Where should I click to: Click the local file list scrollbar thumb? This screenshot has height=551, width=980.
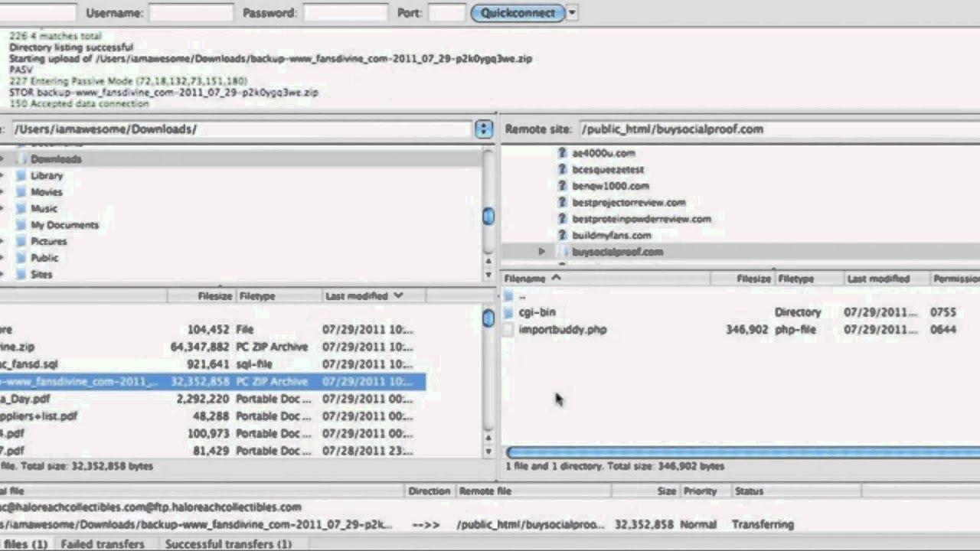488,318
